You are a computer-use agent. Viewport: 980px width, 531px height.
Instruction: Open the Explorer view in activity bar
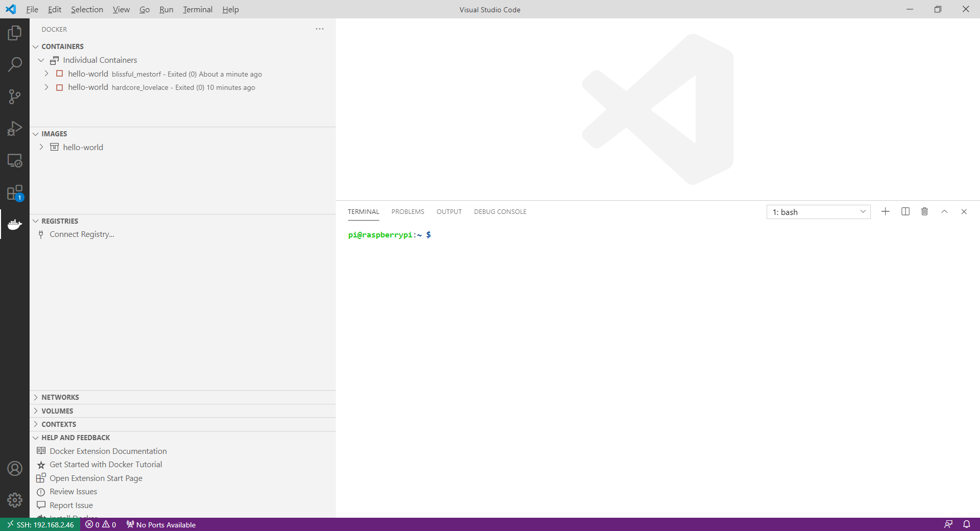pos(15,33)
